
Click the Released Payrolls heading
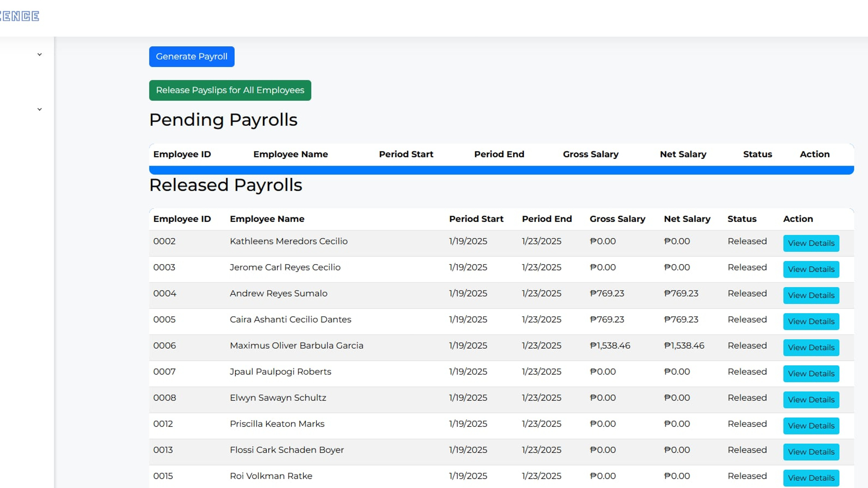coord(226,185)
